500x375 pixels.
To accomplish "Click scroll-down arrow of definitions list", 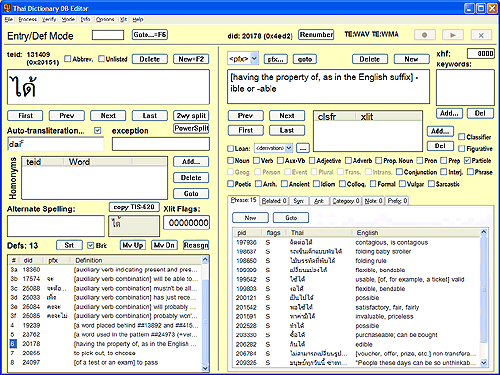I will (x=205, y=368).
